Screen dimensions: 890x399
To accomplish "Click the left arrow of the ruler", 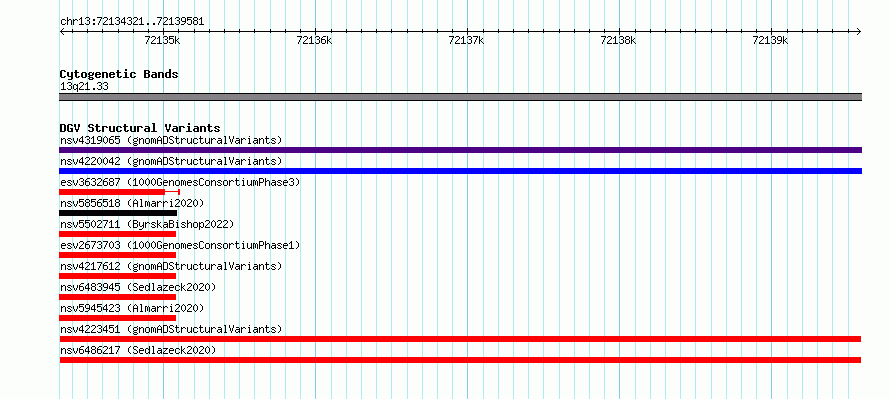I will coord(62,31).
